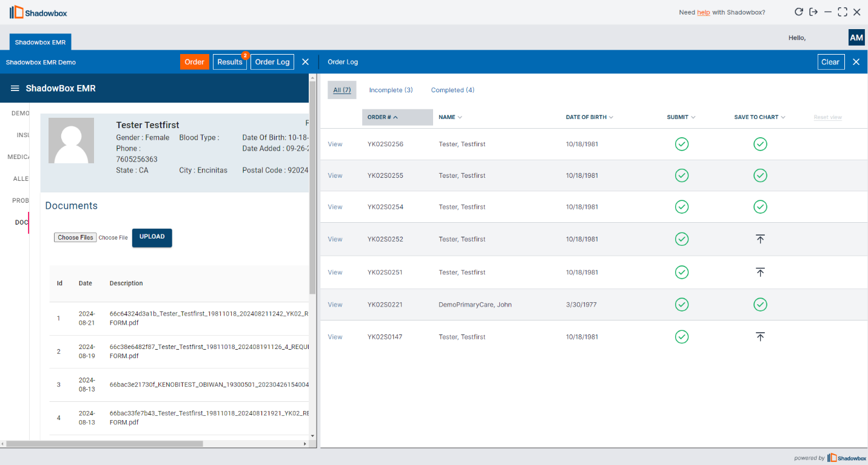This screenshot has height=465, width=868.
Task: Open the ShadowBox EMR hamburger menu
Action: pos(15,89)
